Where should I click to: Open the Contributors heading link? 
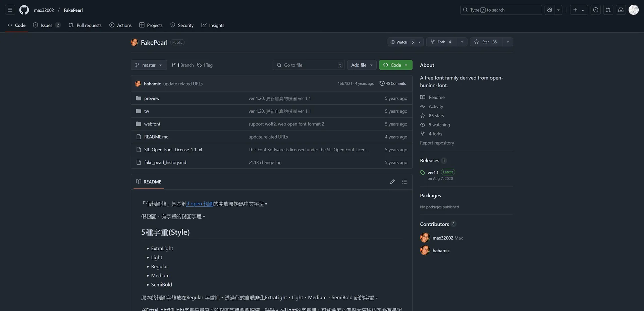click(438, 224)
